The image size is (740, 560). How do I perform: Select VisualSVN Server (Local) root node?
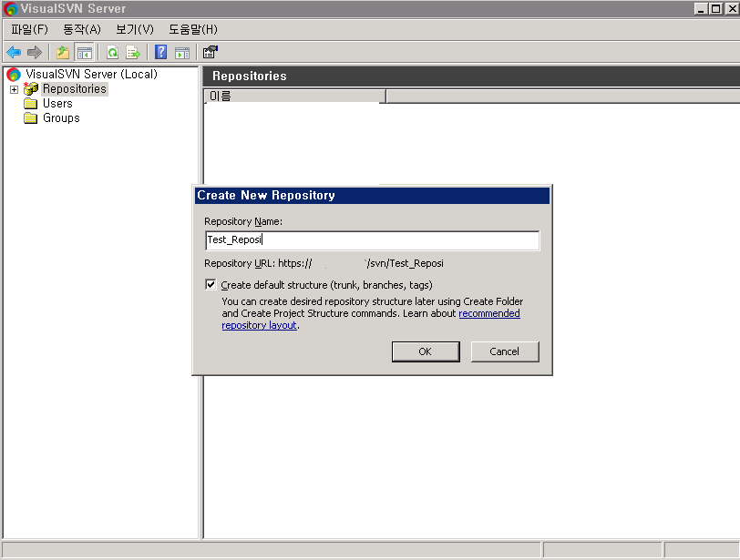point(91,74)
